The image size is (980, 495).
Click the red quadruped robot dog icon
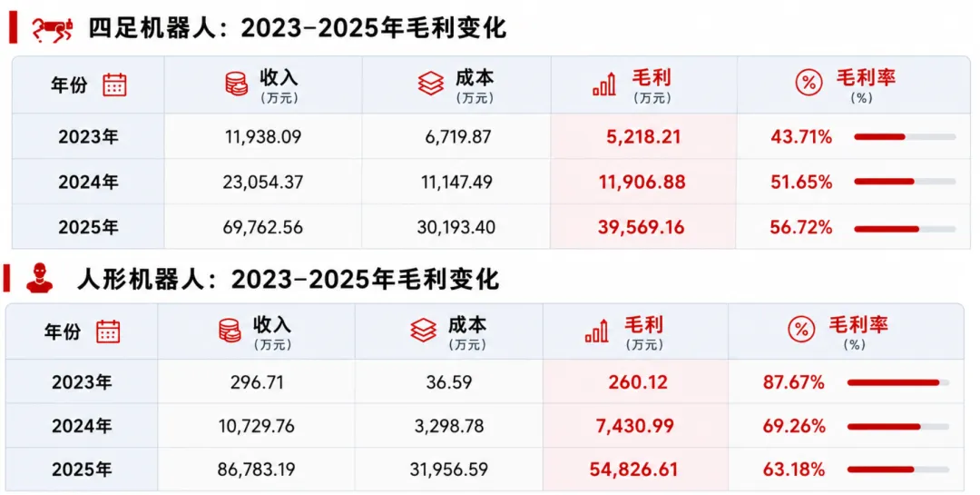coord(53,29)
